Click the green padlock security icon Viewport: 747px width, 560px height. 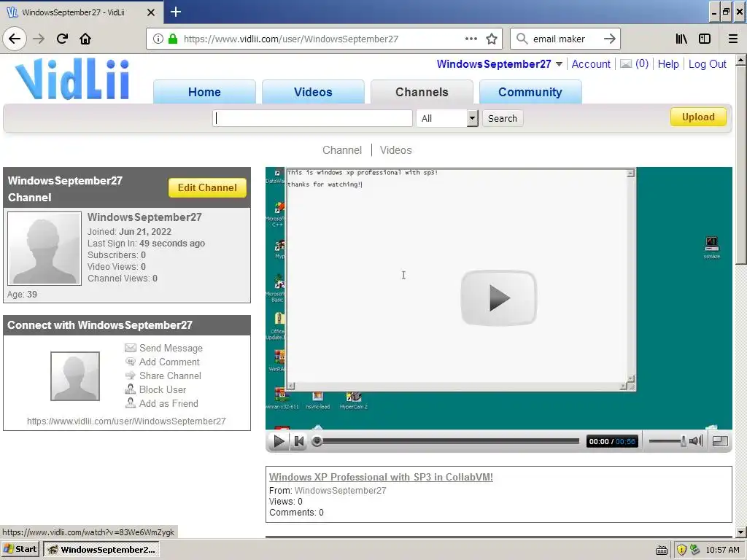[173, 39]
